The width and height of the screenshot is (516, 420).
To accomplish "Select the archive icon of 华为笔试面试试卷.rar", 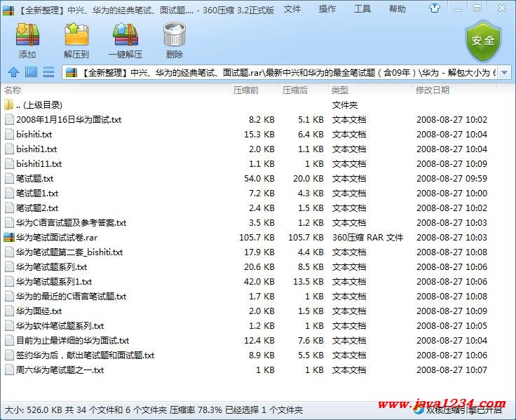I will click(9, 237).
